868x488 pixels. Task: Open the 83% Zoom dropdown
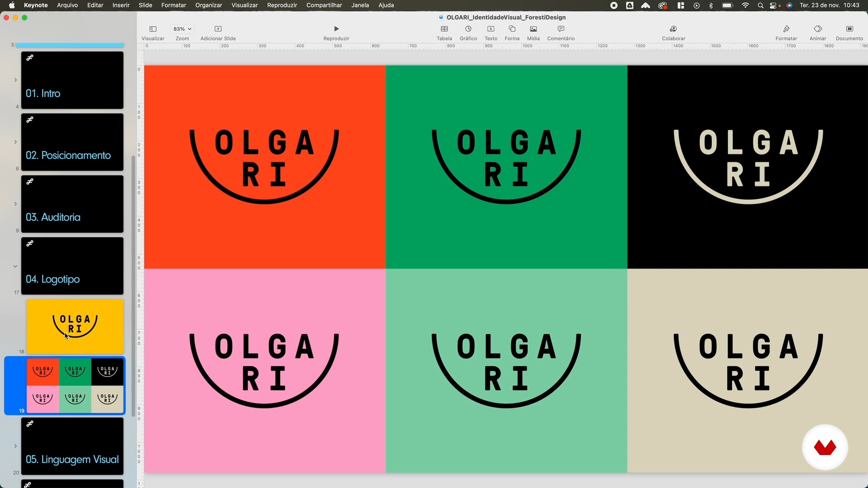(182, 29)
